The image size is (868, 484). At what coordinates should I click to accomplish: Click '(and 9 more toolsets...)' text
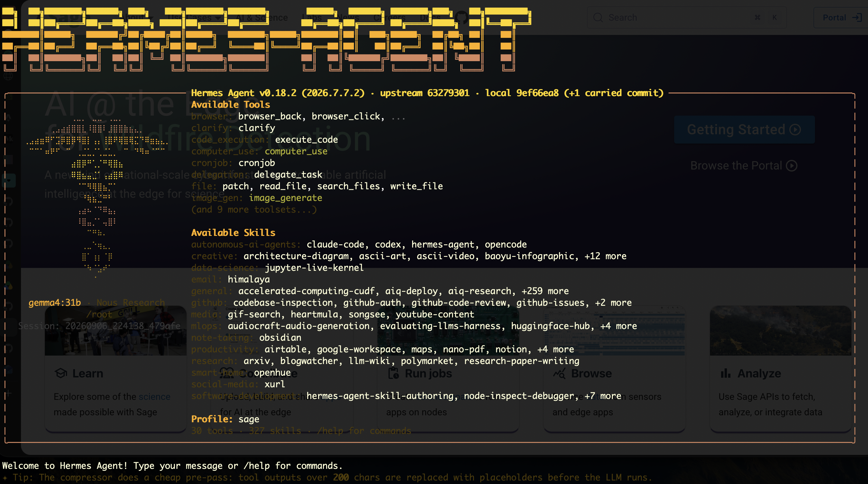(x=254, y=209)
